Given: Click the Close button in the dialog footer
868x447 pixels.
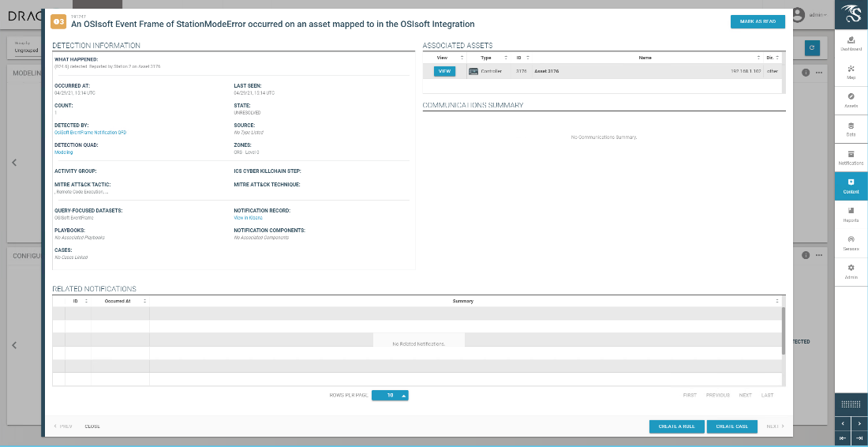Looking at the screenshot, I should [x=92, y=426].
